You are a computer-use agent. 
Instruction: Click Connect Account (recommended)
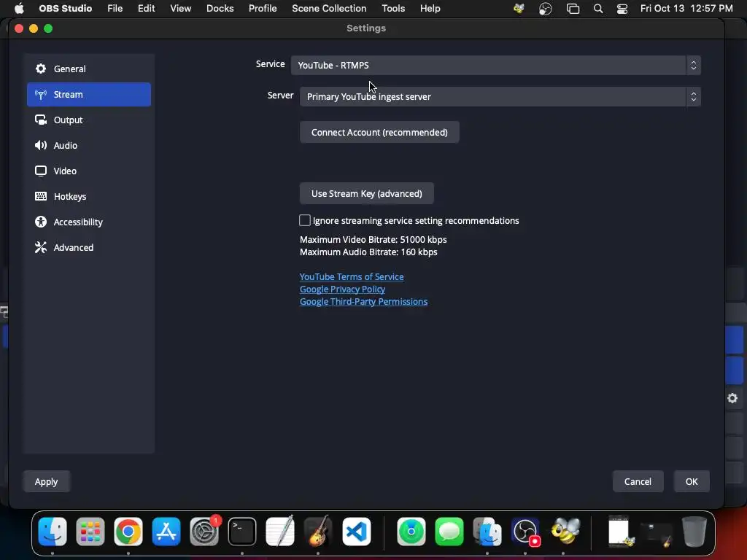(379, 133)
